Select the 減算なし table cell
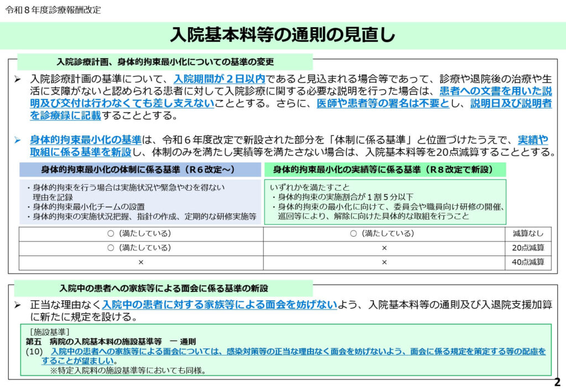This screenshot has height=392, width=566. click(x=528, y=233)
